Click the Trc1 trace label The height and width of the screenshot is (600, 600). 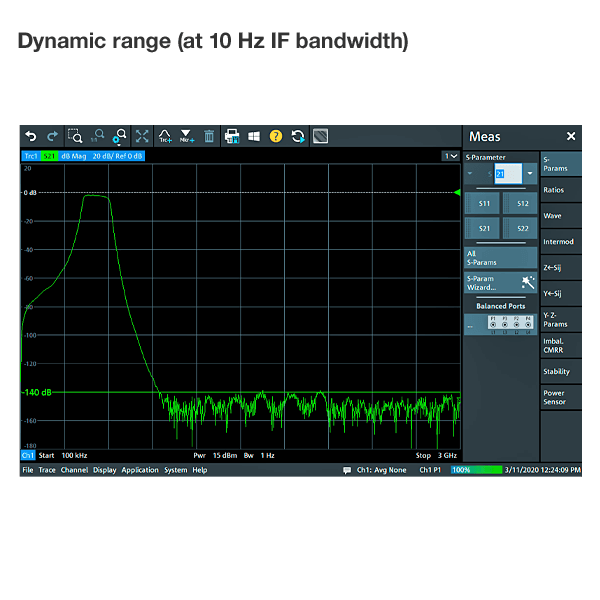pyautogui.click(x=31, y=156)
